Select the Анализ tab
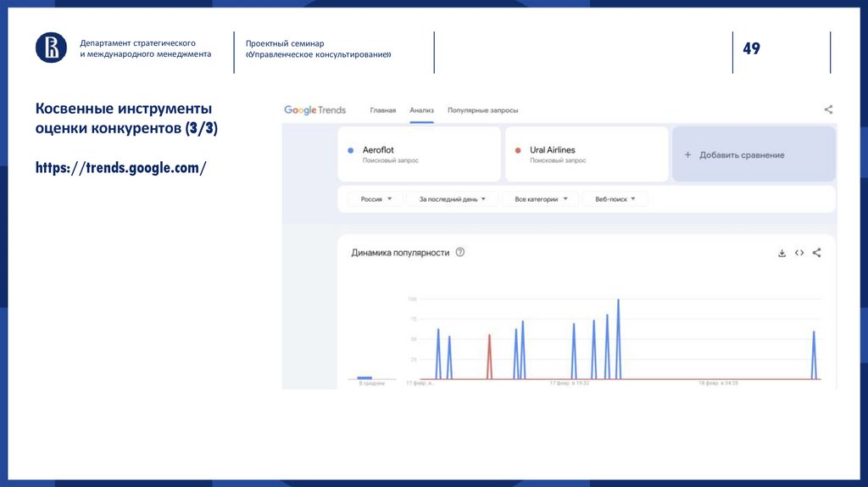The image size is (868, 487). (x=422, y=110)
